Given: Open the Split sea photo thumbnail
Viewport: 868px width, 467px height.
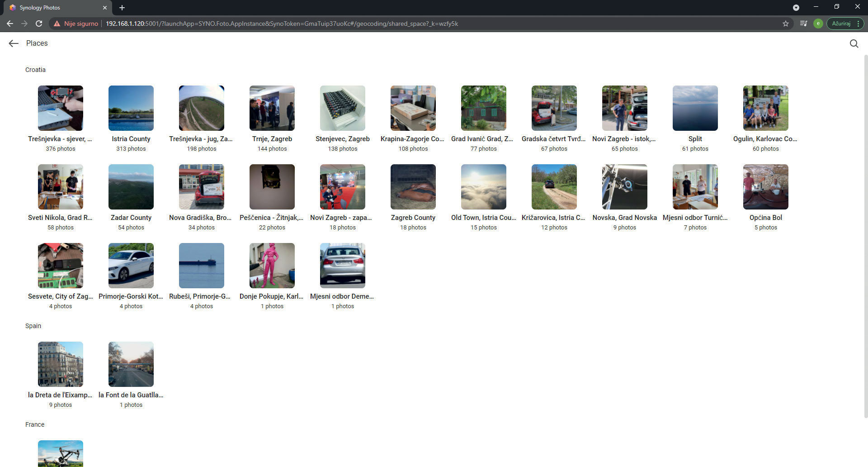Looking at the screenshot, I should coord(695,108).
